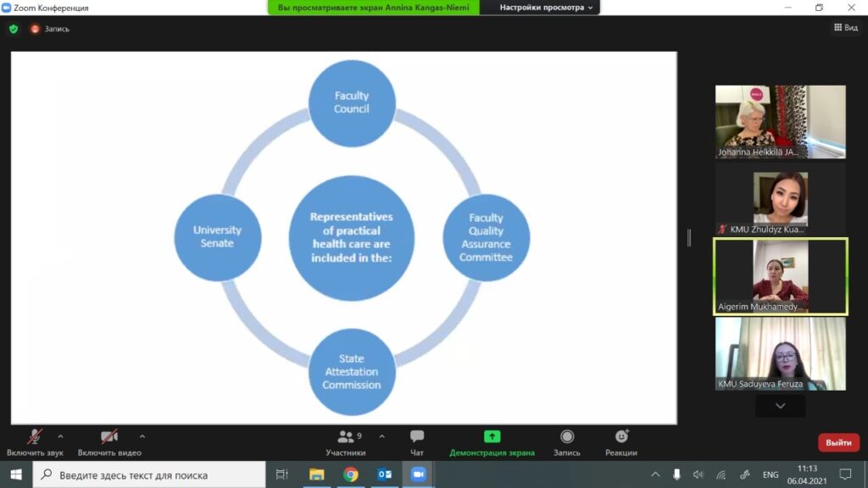Image resolution: width=868 pixels, height=488 pixels.
Task: Click the Record button in toolbar
Action: coord(567,442)
